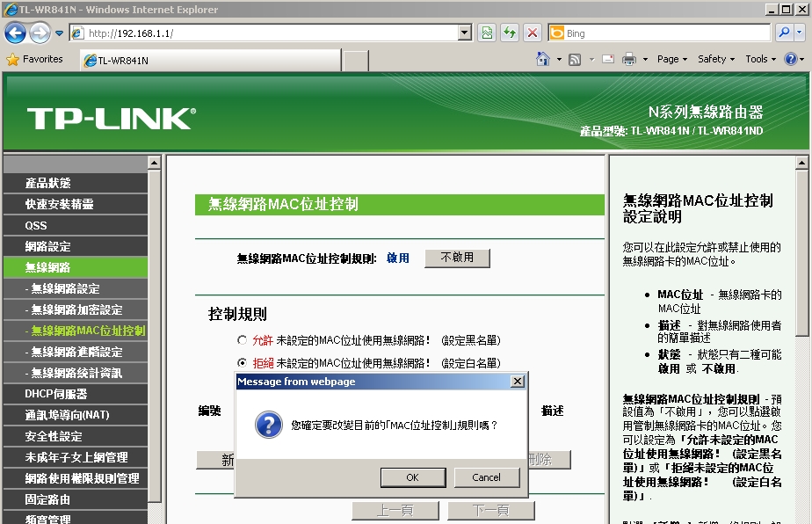Open 固定路由 sidebar item
812x524 pixels.
[x=75, y=499]
